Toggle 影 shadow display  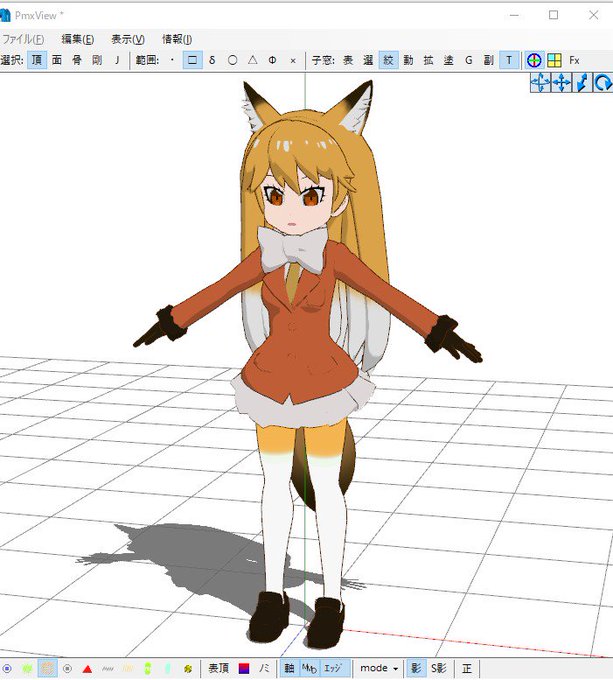[x=415, y=669]
